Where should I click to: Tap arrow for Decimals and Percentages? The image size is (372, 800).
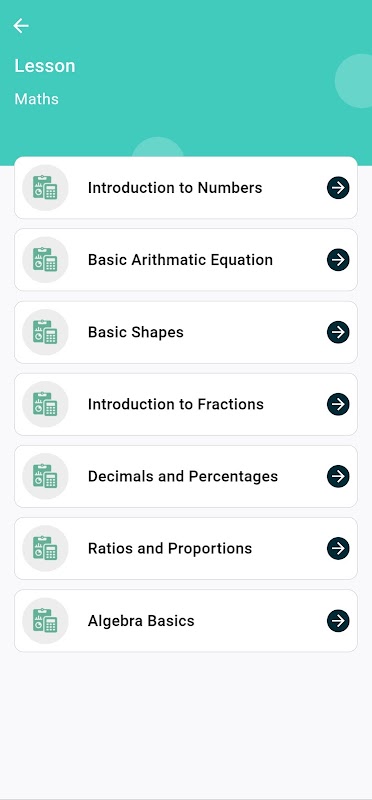(x=338, y=476)
